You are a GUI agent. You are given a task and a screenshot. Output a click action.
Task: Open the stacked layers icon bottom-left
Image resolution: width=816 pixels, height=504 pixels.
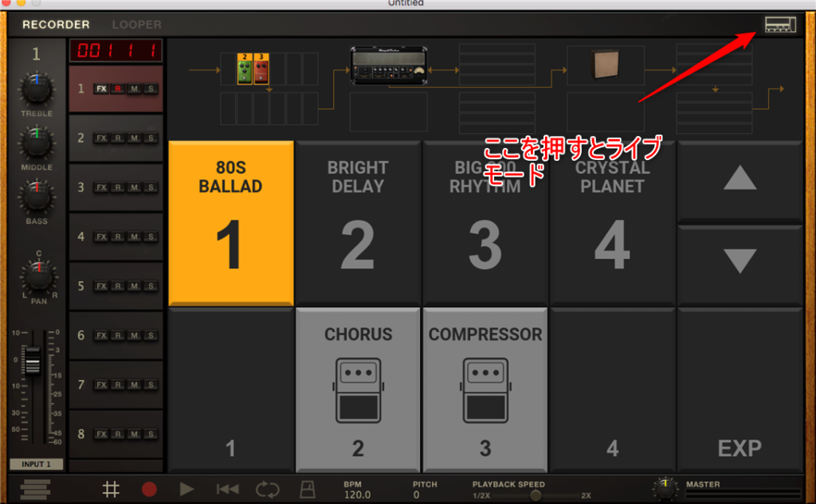[35, 490]
